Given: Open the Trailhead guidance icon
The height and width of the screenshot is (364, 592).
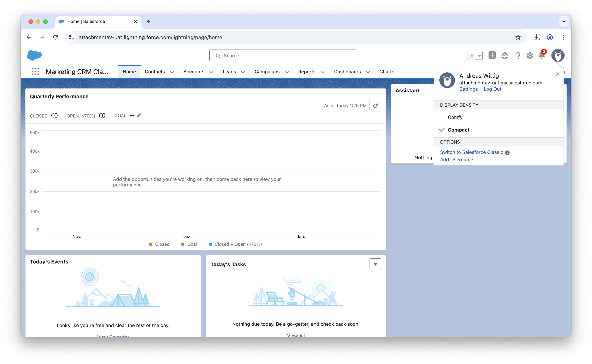Looking at the screenshot, I should coord(505,56).
